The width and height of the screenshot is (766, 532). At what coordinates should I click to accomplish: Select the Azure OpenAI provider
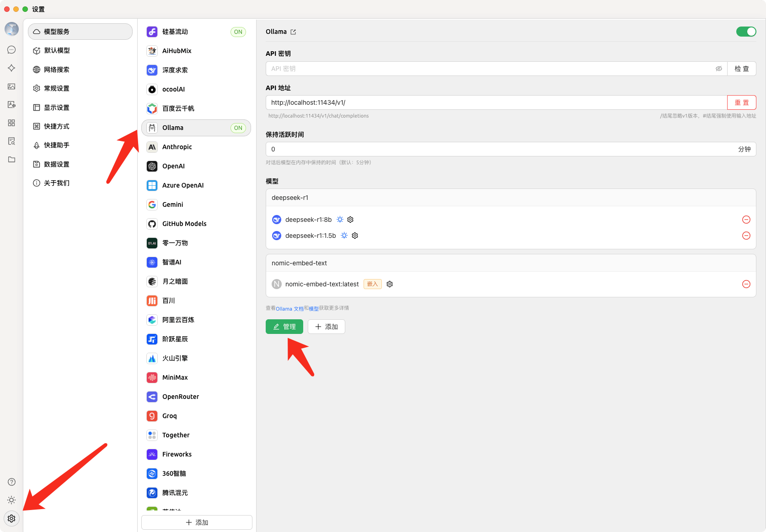coord(196,185)
